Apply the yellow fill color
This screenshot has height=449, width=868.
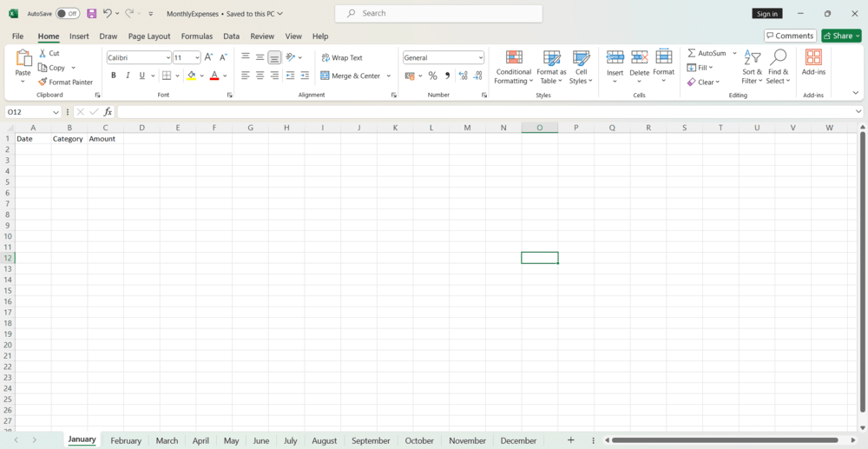point(192,76)
